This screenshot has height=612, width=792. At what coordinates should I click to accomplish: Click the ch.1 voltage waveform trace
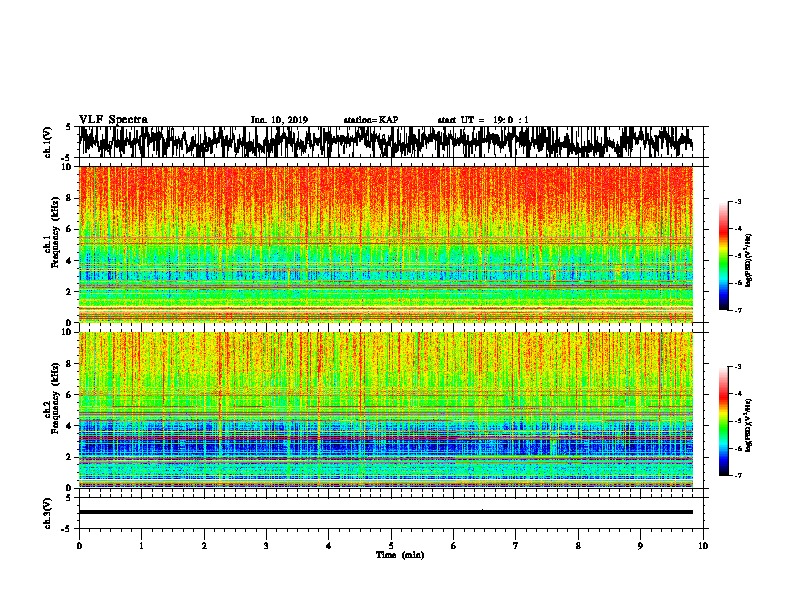[386, 142]
